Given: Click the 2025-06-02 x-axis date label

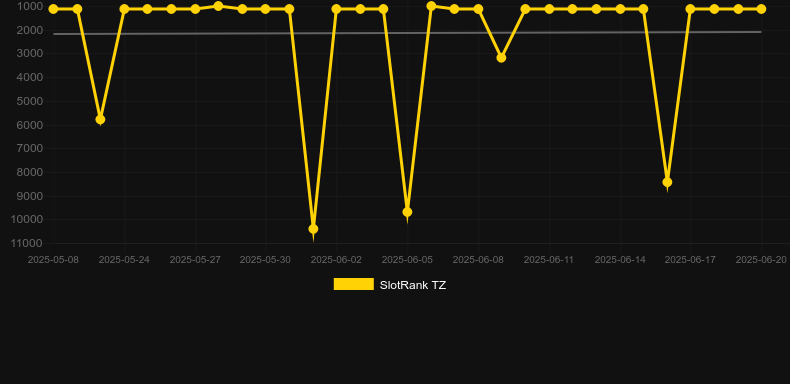Looking at the screenshot, I should 336,260.
